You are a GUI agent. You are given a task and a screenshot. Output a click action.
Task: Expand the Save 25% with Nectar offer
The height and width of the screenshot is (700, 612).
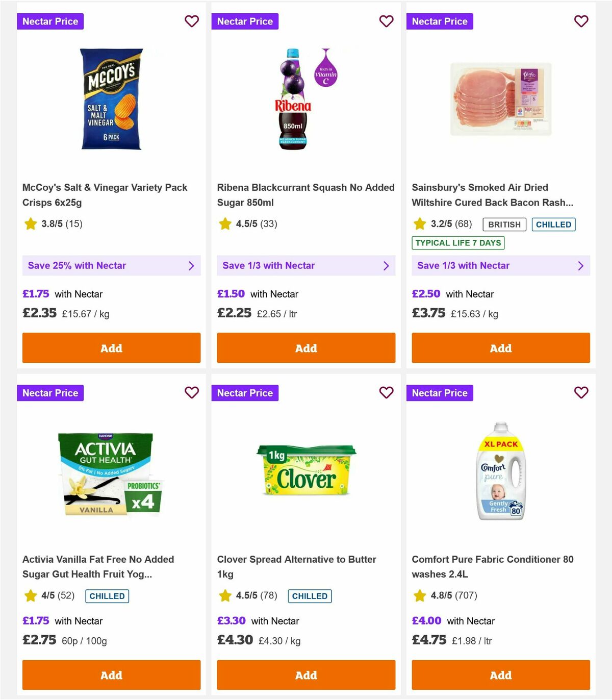point(111,265)
